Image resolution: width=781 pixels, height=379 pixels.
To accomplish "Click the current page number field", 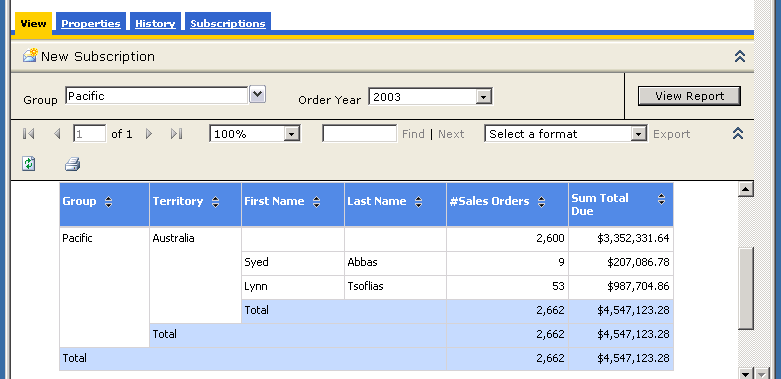I will tap(90, 133).
